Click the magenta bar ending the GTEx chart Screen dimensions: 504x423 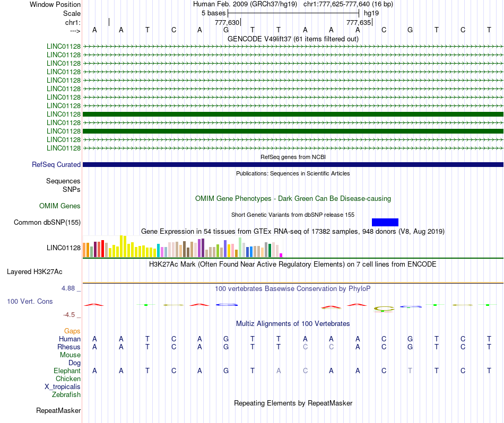tap(281, 255)
